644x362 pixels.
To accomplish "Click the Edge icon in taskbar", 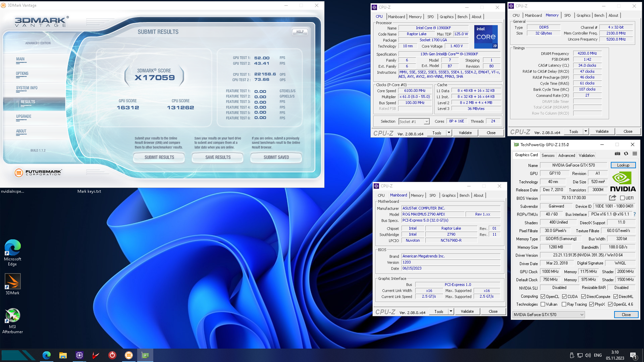I will (x=47, y=355).
